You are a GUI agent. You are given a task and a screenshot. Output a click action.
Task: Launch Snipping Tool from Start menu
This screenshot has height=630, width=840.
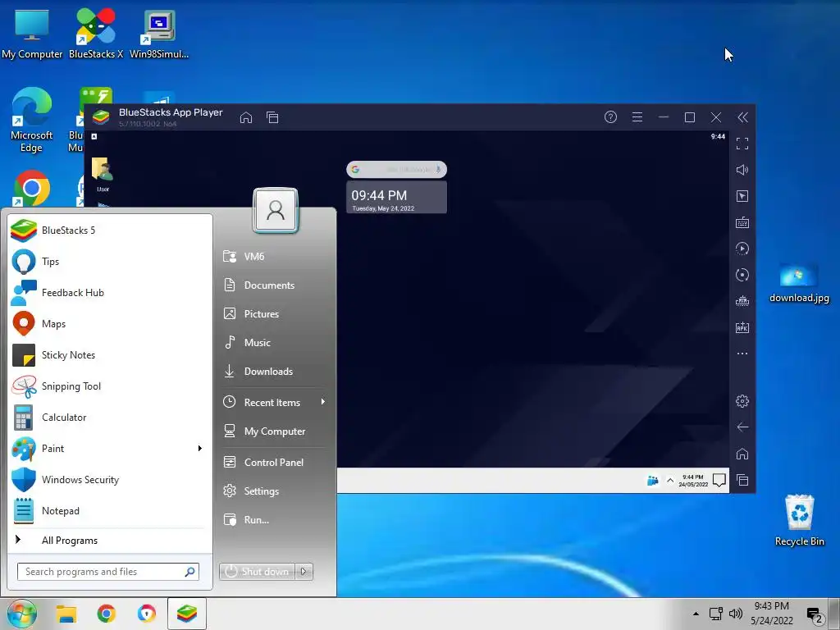pos(110,386)
